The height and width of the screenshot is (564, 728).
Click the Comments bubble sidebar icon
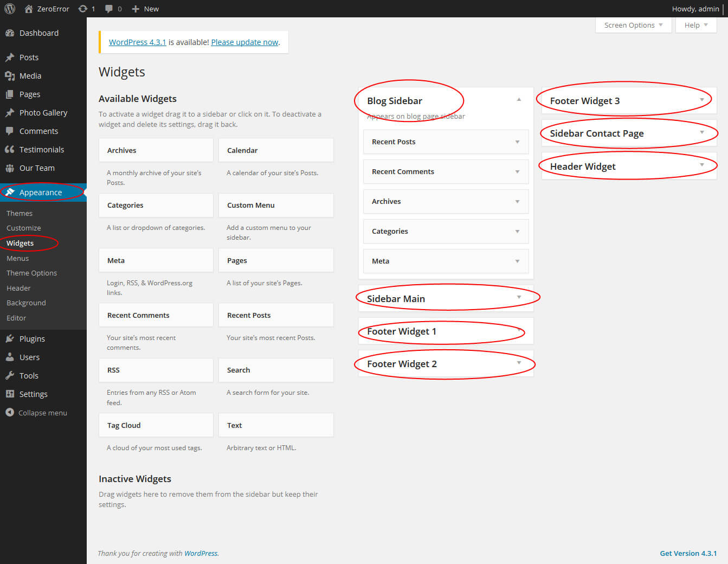pos(10,131)
